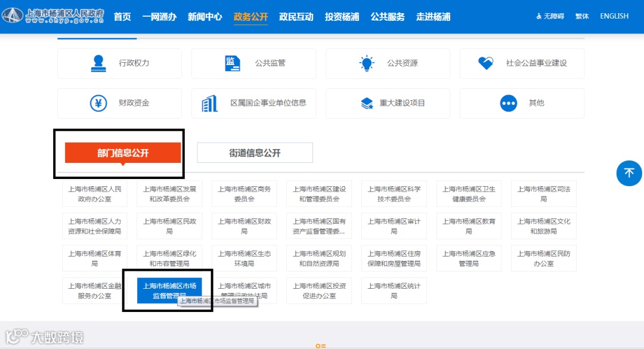The image size is (644, 349).
Task: Open 上海市杨浦区体育局 link
Action: 95,258
